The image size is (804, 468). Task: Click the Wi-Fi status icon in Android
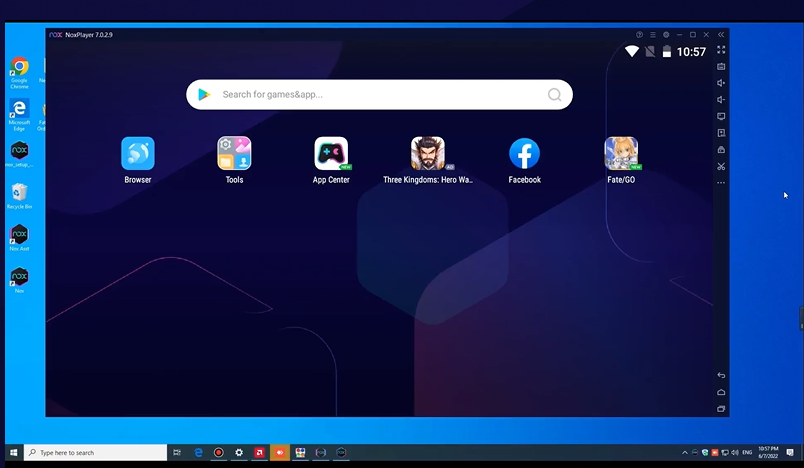632,51
